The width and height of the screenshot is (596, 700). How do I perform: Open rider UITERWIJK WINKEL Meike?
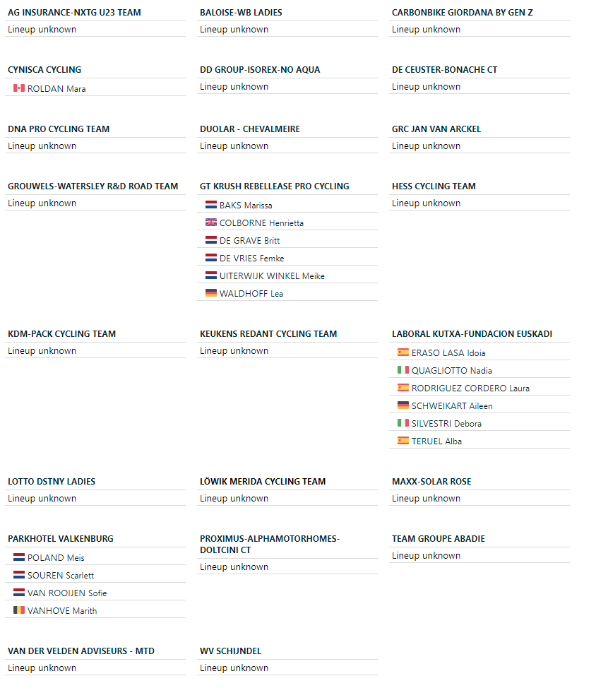click(x=272, y=275)
